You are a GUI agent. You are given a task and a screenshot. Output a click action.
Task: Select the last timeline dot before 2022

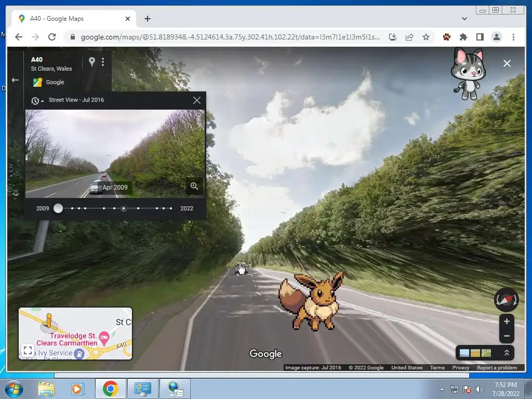tap(170, 208)
